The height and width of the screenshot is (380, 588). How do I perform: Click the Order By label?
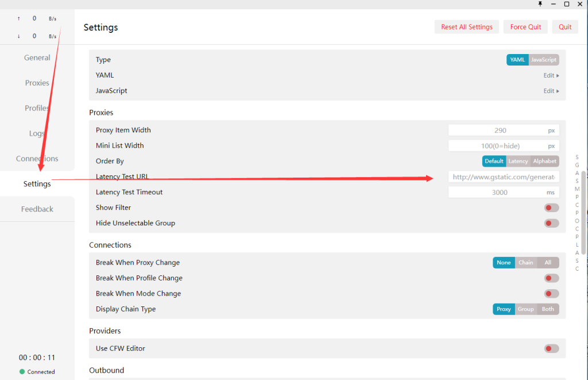coord(110,161)
